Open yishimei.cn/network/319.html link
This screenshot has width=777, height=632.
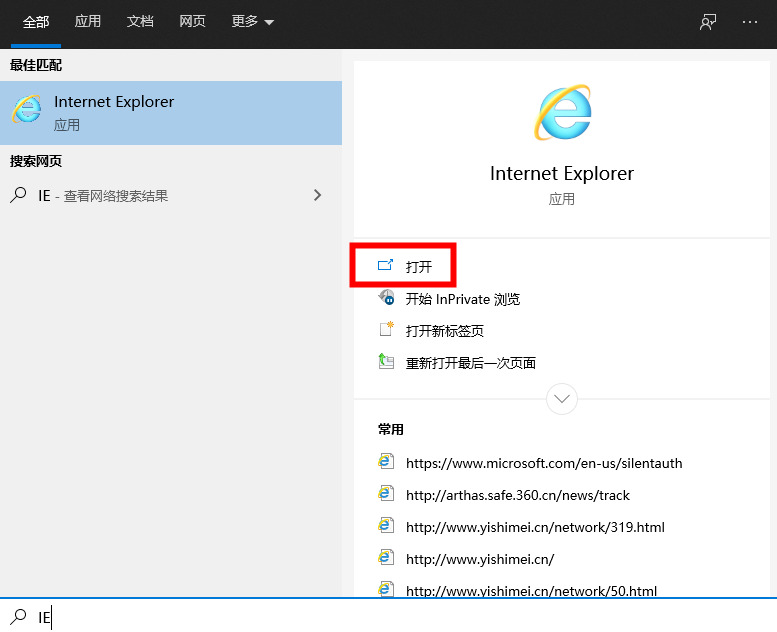(535, 527)
